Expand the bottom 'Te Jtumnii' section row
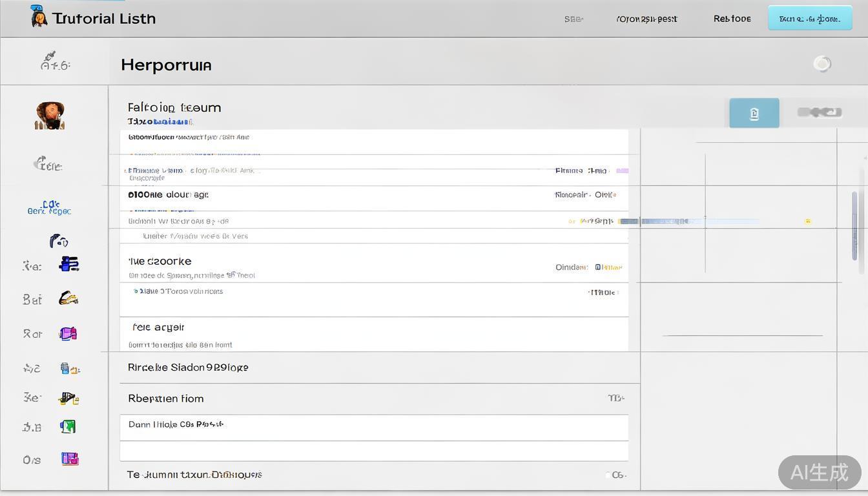 tap(373, 475)
